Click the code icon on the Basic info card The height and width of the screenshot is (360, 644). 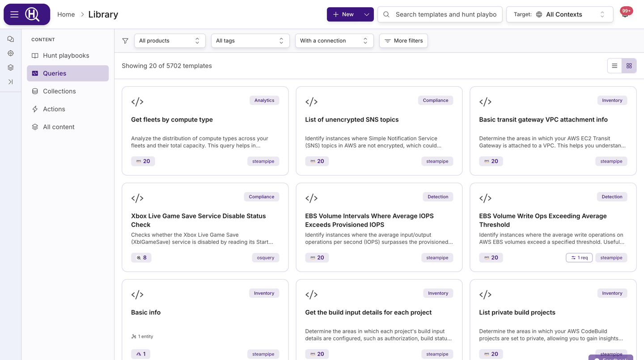point(137,295)
